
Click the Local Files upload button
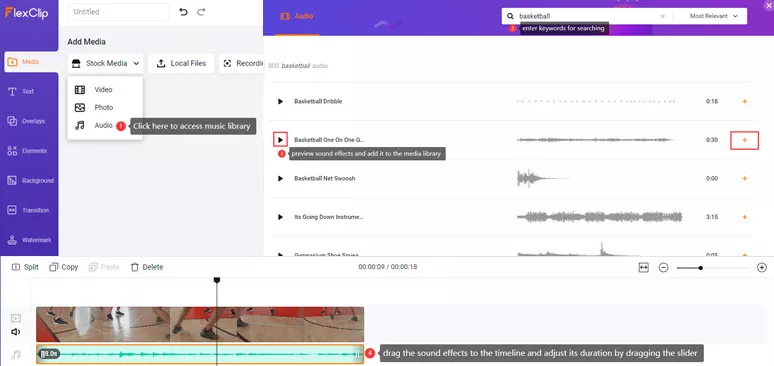click(x=181, y=63)
